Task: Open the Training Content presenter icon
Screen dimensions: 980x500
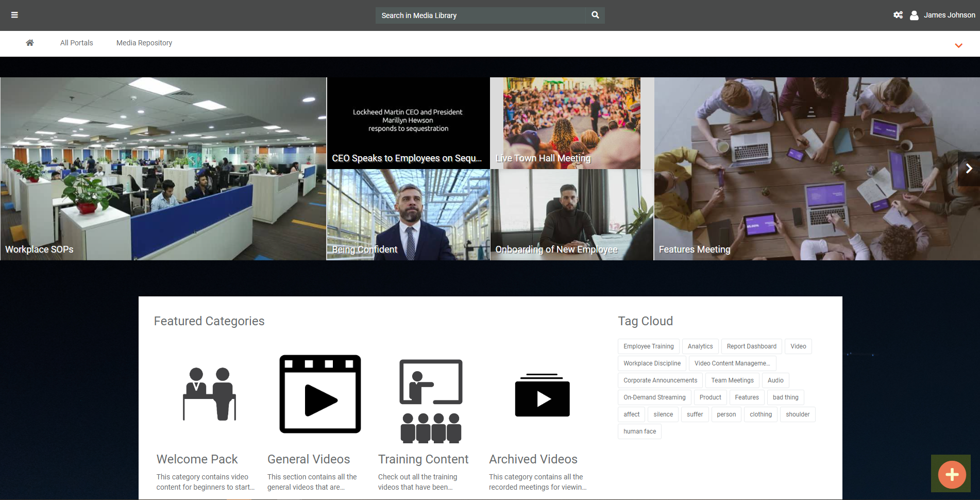Action: pos(431,401)
